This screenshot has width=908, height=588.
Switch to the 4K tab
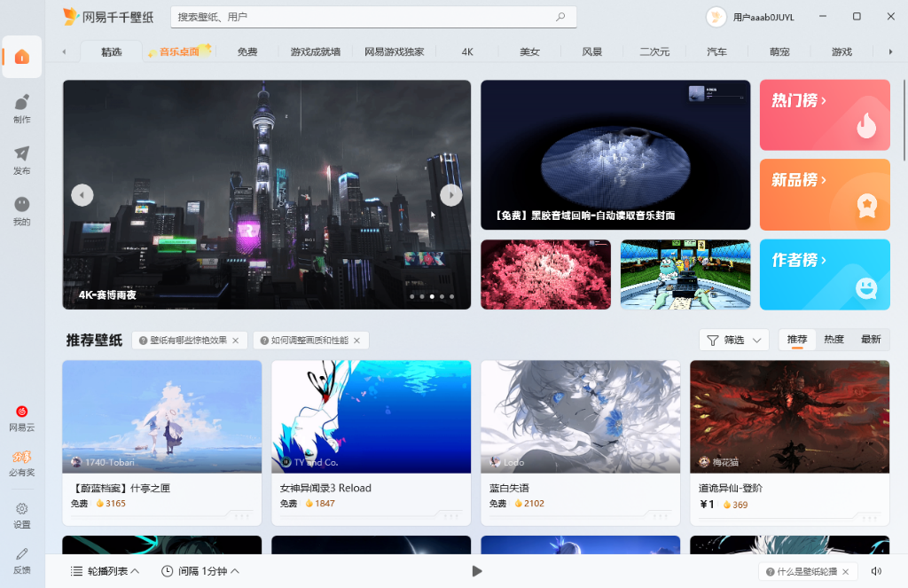tap(467, 51)
